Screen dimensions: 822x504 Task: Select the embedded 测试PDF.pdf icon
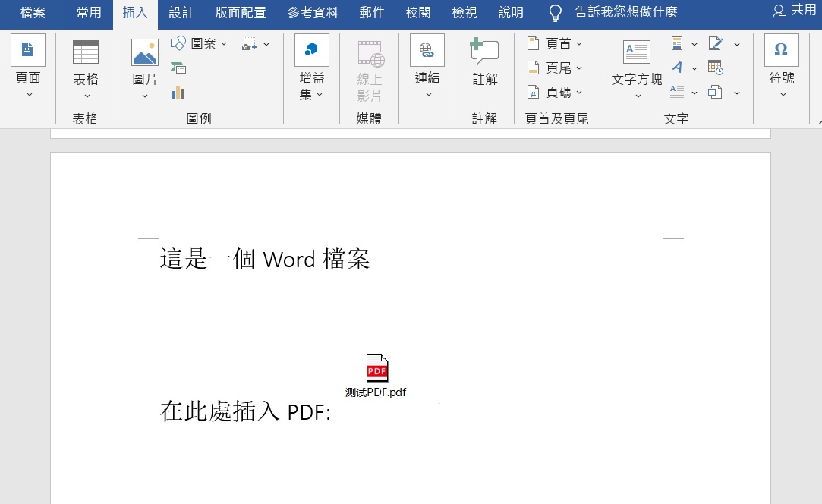(377, 367)
